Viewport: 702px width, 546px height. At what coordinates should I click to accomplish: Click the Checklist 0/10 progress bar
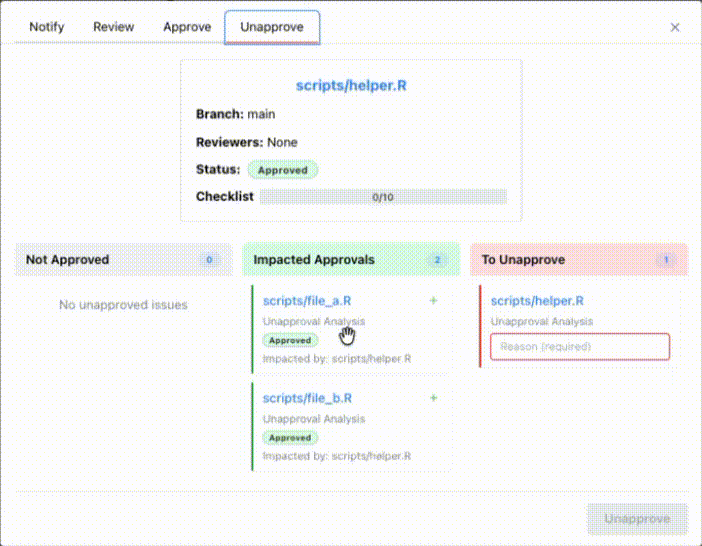(383, 197)
